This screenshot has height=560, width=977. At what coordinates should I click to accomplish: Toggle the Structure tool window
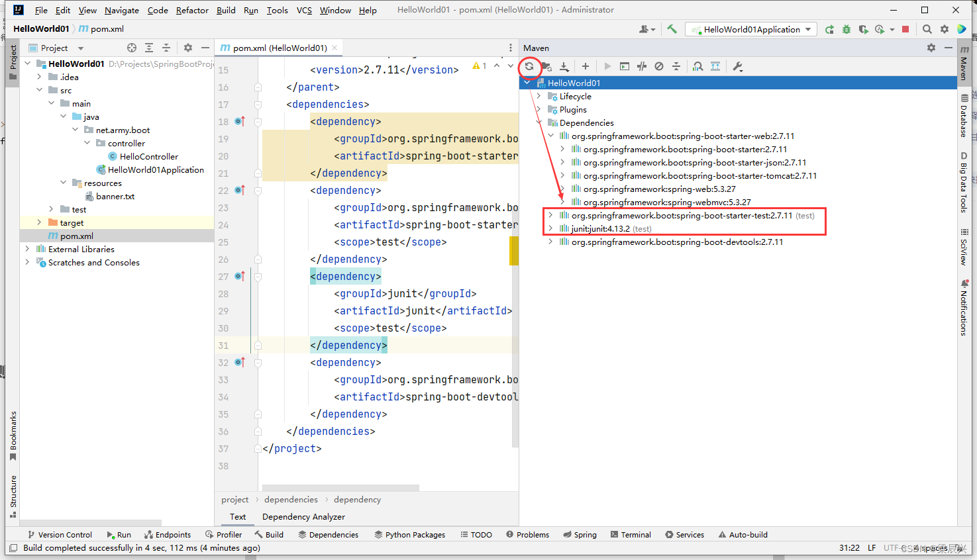click(13, 496)
